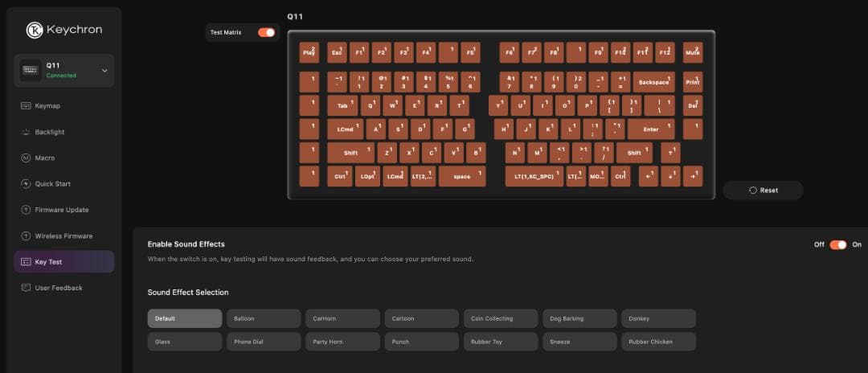868x373 pixels.
Task: Select the Balloon sound effect
Action: (x=264, y=319)
